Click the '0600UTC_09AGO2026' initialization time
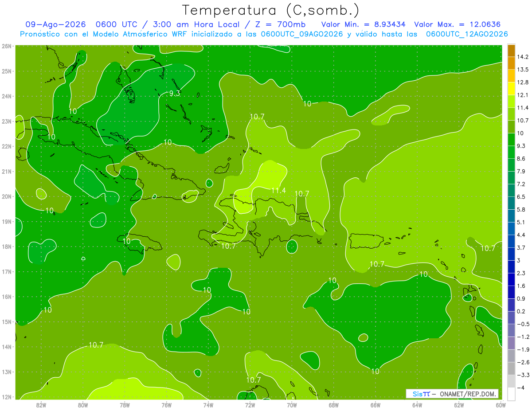This screenshot has height=411, width=532. tap(301, 34)
